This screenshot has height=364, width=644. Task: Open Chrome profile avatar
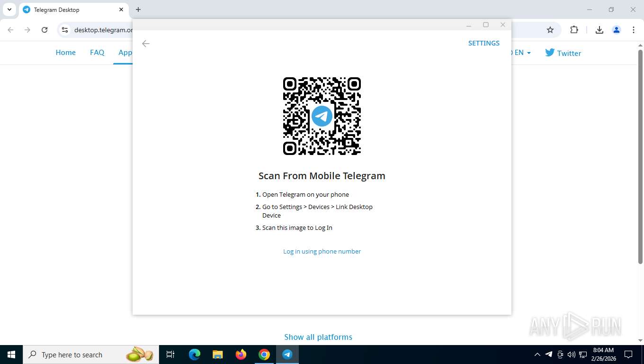[617, 30]
